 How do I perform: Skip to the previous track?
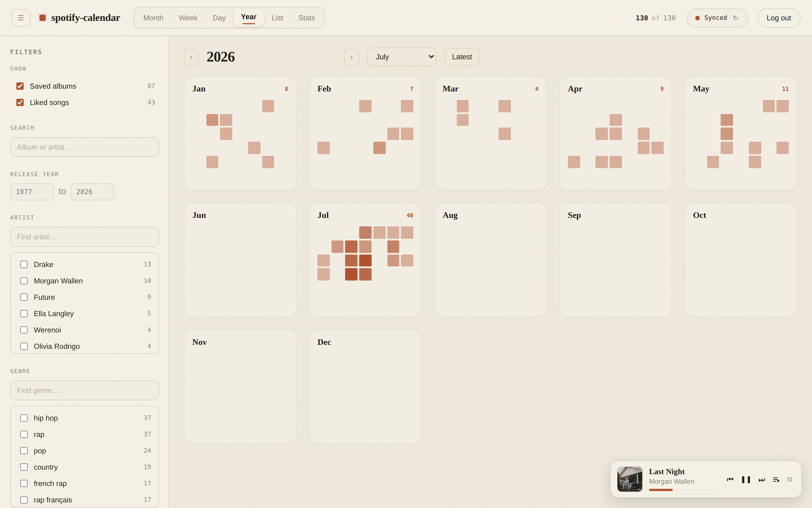click(x=730, y=479)
